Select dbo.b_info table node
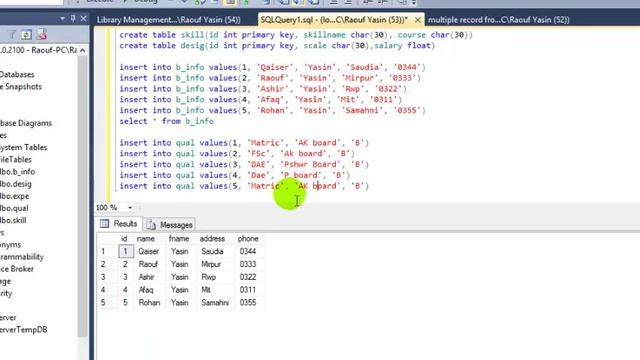 pyautogui.click(x=18, y=172)
